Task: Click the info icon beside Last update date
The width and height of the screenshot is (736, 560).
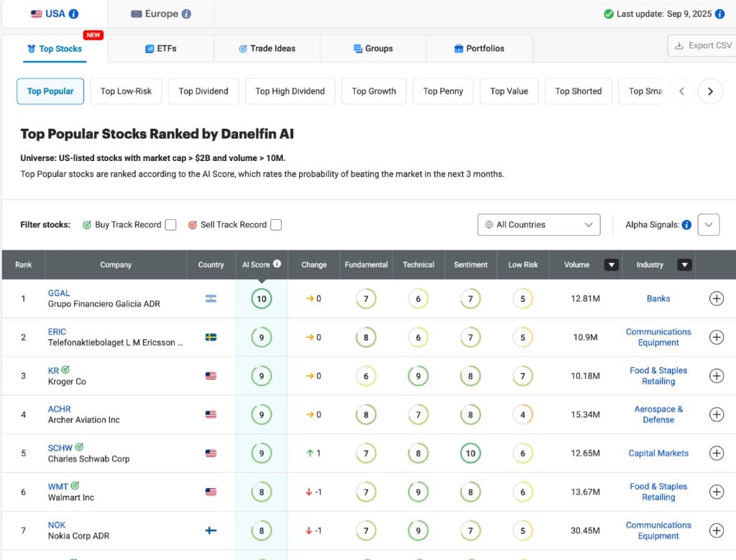Action: tap(719, 14)
